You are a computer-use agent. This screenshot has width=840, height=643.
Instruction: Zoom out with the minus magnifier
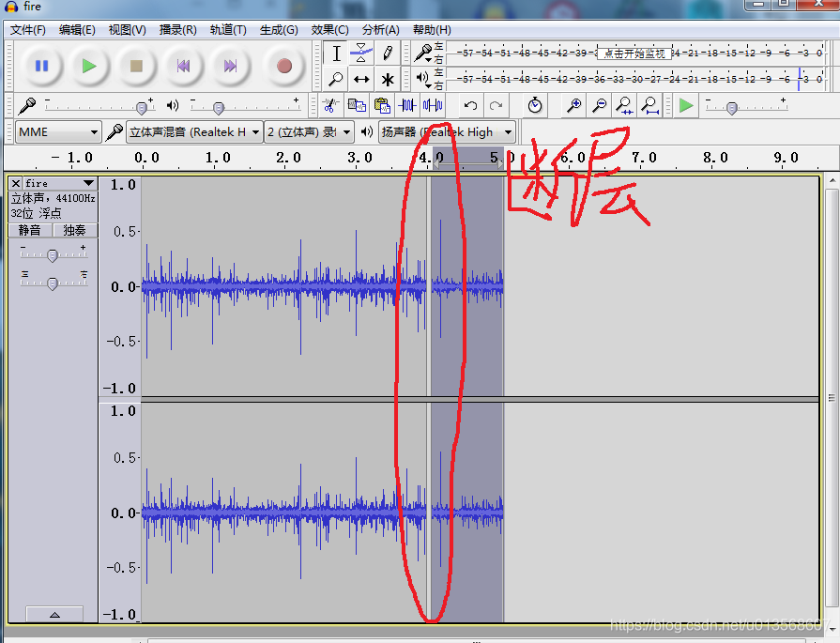599,105
